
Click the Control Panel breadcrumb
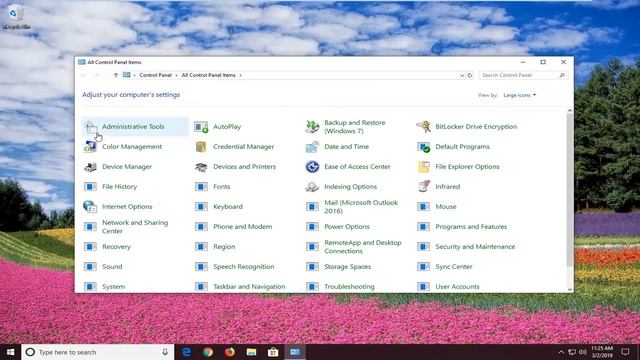156,76
